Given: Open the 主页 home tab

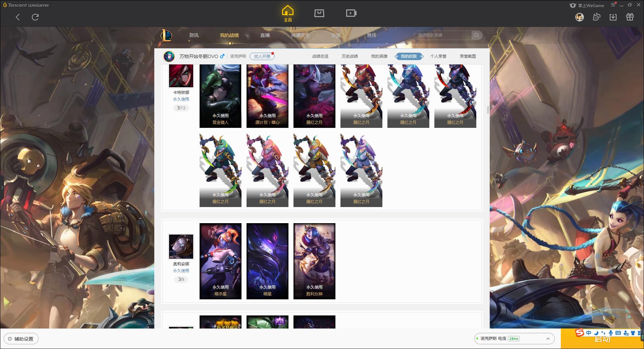Looking at the screenshot, I should pyautogui.click(x=288, y=14).
